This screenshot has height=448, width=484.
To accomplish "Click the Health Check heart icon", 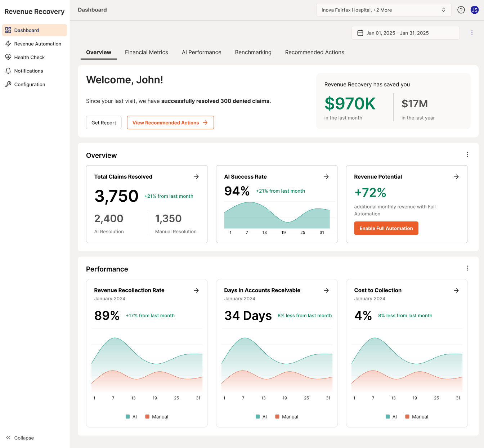I will tap(8, 57).
